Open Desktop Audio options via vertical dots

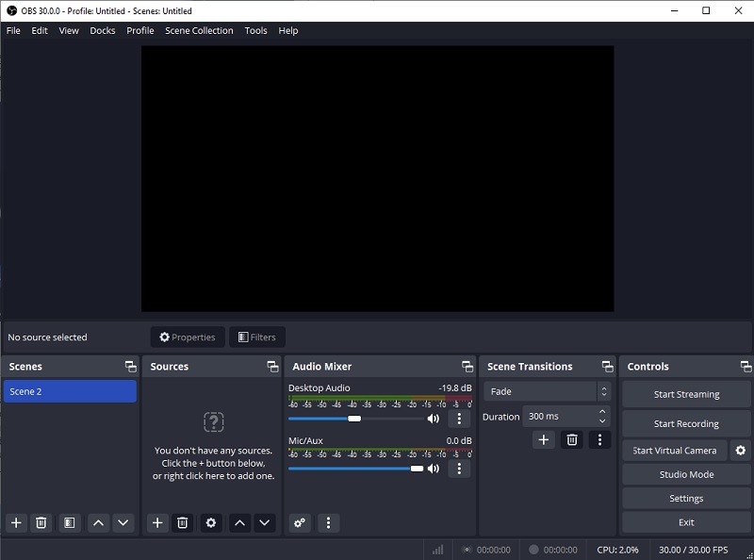click(x=459, y=418)
